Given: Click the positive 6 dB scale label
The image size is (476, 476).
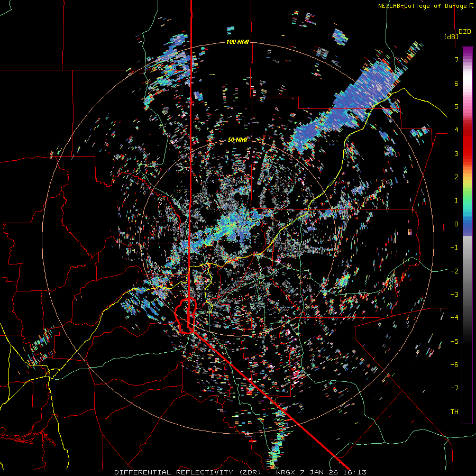Looking at the screenshot, I should click(x=456, y=83).
